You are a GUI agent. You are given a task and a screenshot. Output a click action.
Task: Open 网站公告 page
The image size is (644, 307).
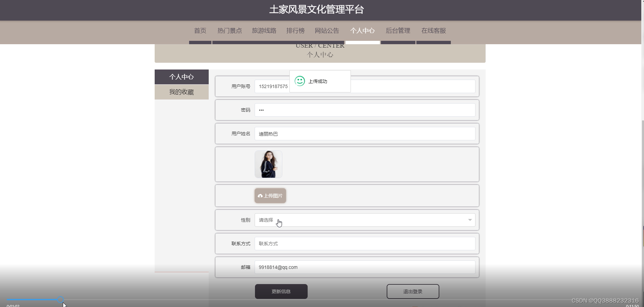pyautogui.click(x=327, y=31)
